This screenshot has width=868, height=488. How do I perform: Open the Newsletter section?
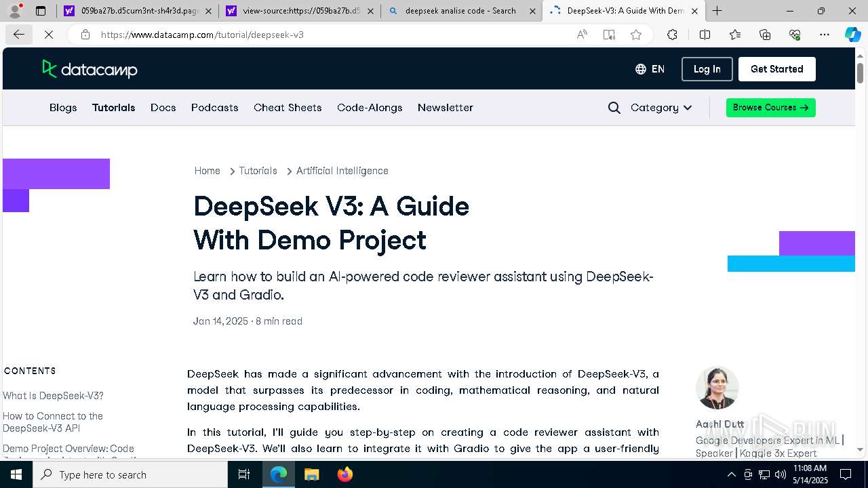[446, 108]
